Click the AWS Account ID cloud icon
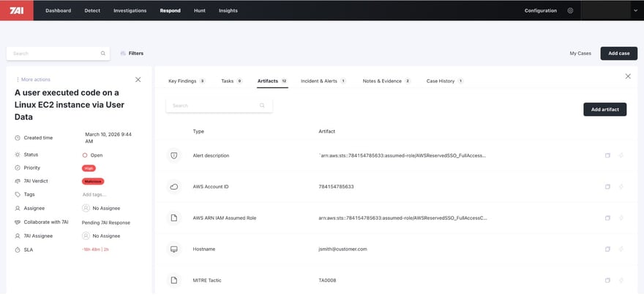The height and width of the screenshot is (295, 644). tap(174, 187)
